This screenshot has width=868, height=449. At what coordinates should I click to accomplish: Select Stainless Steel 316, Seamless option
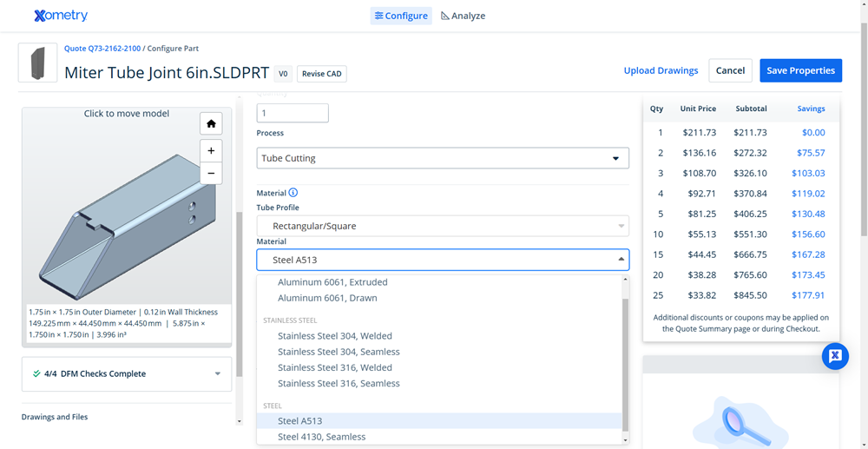pos(339,383)
